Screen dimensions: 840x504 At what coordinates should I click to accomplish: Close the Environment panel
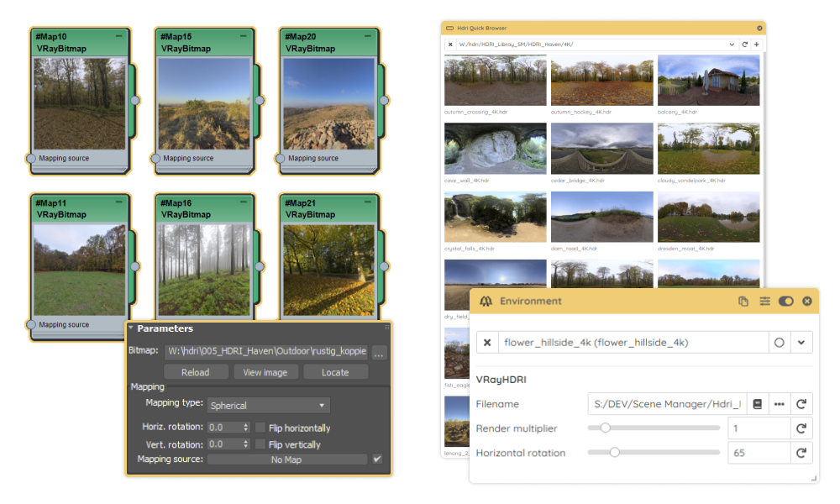pos(806,302)
